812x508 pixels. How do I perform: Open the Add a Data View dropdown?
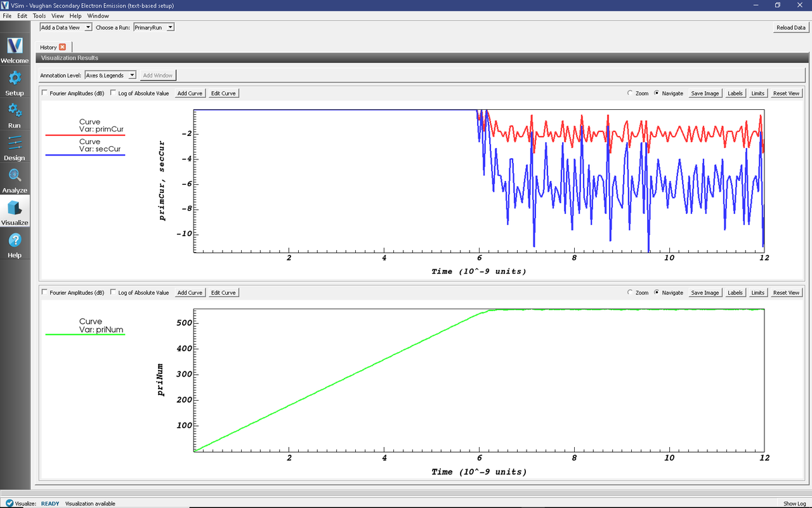(x=66, y=27)
